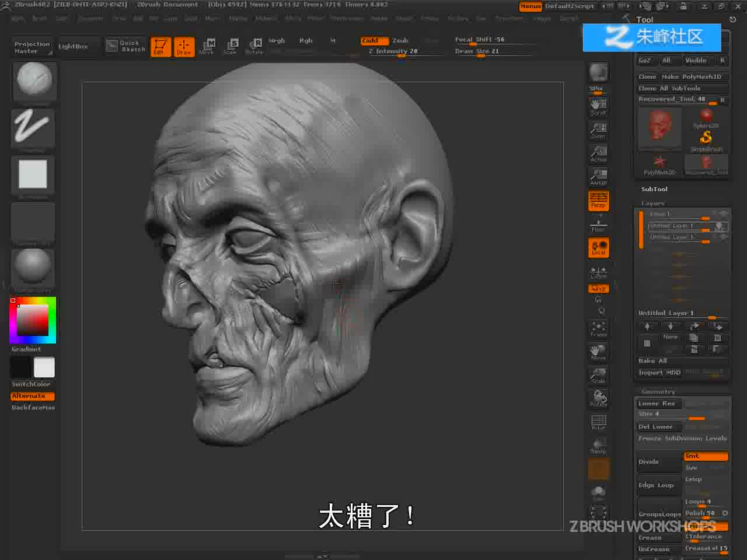Toggle the Smt option near Divide
This screenshot has width=747, height=560.
tap(706, 456)
